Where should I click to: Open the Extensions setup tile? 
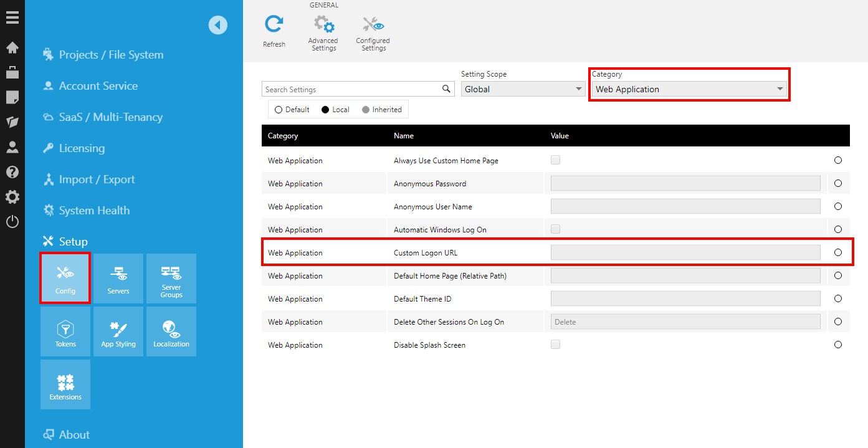point(65,384)
